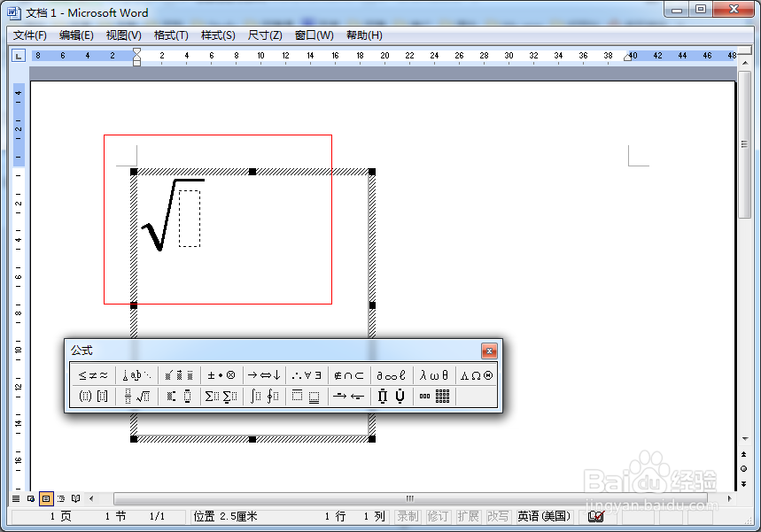Viewport: 761px width, 532px height.
Task: Open the matrix templates palette
Action: (x=434, y=397)
